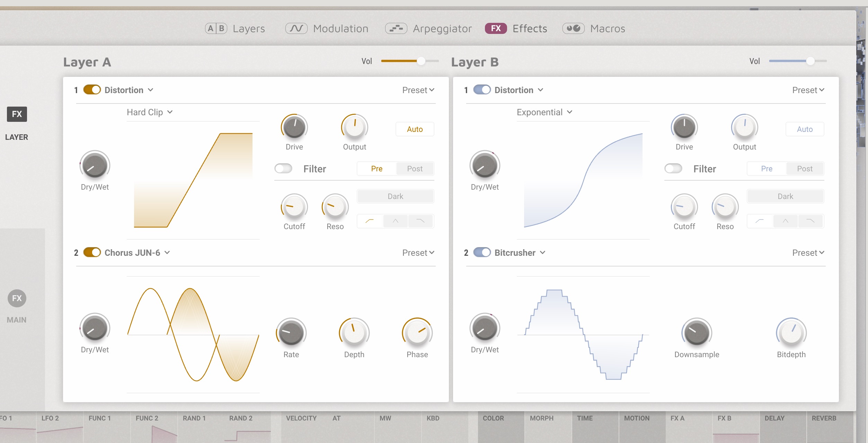Select Post filter mode in Layer A
Screen dimensions: 868x443
[x=415, y=169]
